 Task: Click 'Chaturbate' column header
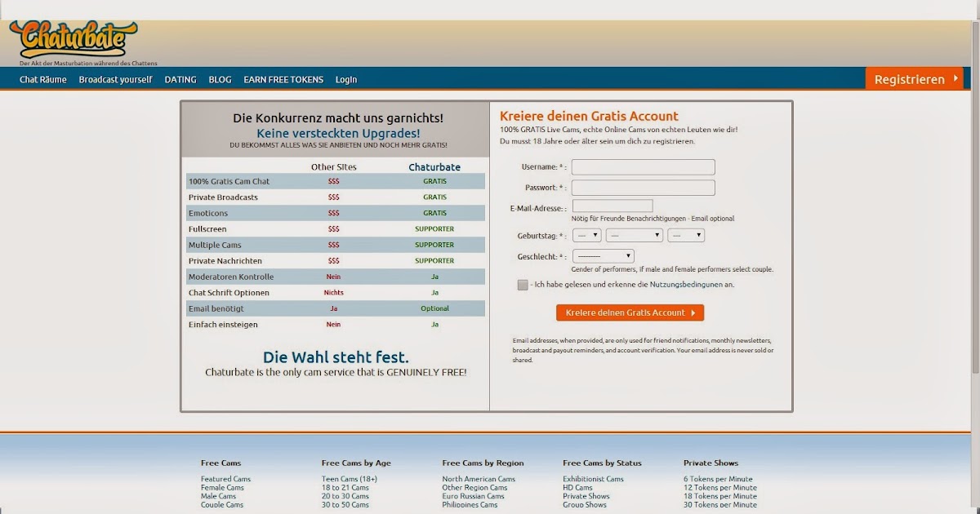tap(434, 167)
